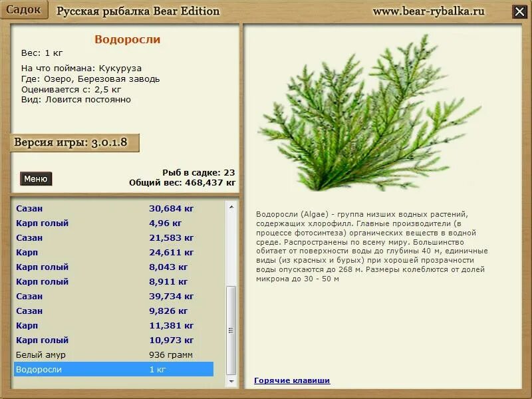Click the На что поймана: Кукуруза line
The width and height of the screenshot is (532, 399).
(x=81, y=68)
